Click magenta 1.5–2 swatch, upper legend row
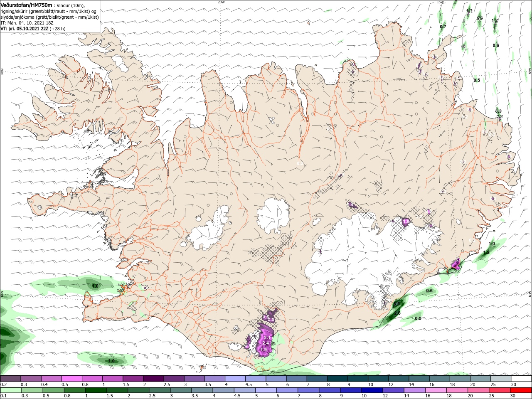The height and width of the screenshot is (399, 532). tap(133, 379)
